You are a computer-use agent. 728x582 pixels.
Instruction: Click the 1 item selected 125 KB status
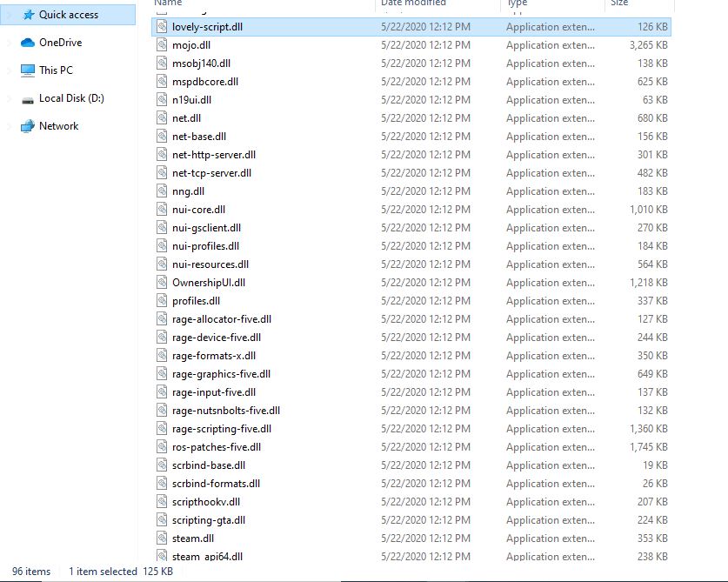tap(121, 572)
